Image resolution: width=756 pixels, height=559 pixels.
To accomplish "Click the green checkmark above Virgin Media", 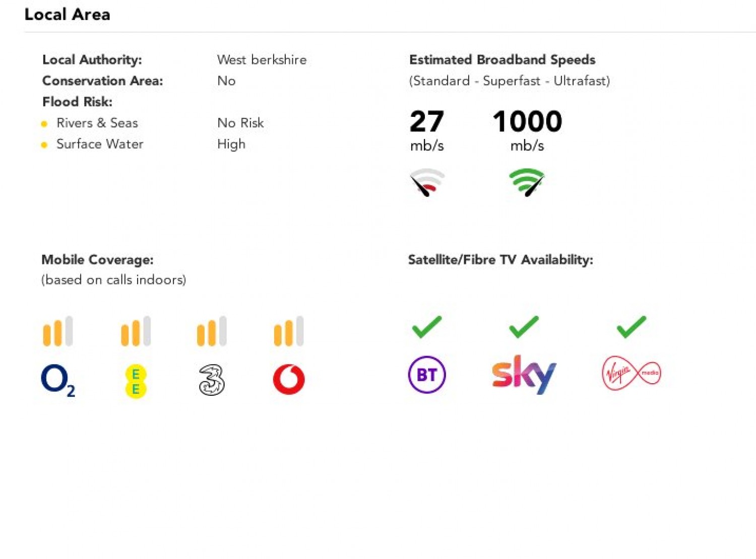I will [632, 327].
